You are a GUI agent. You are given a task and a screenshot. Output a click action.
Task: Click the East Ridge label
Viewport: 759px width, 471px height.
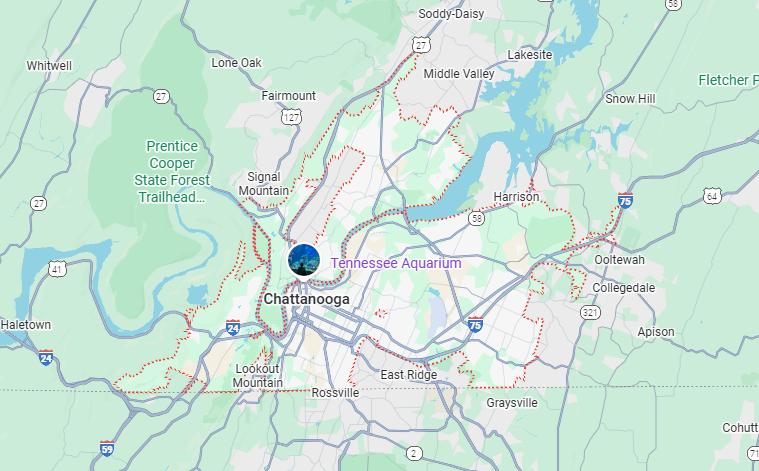(x=409, y=374)
